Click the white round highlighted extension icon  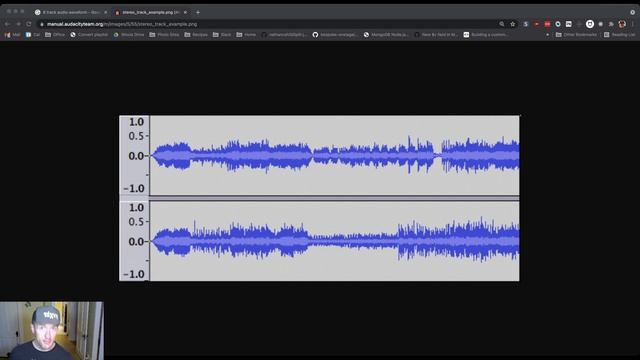click(x=590, y=24)
